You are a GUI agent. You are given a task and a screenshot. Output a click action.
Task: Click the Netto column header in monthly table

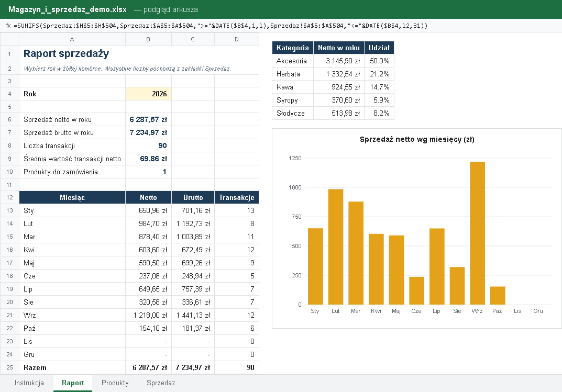pyautogui.click(x=148, y=197)
